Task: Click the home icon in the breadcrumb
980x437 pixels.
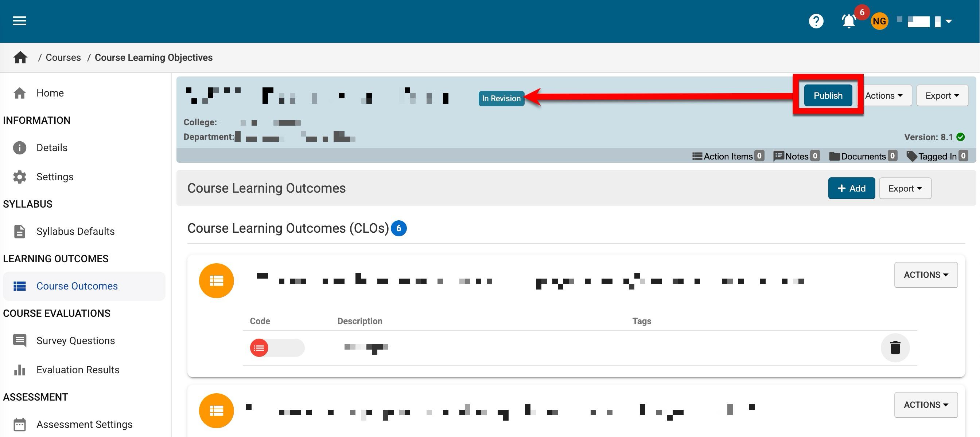Action: 20,58
